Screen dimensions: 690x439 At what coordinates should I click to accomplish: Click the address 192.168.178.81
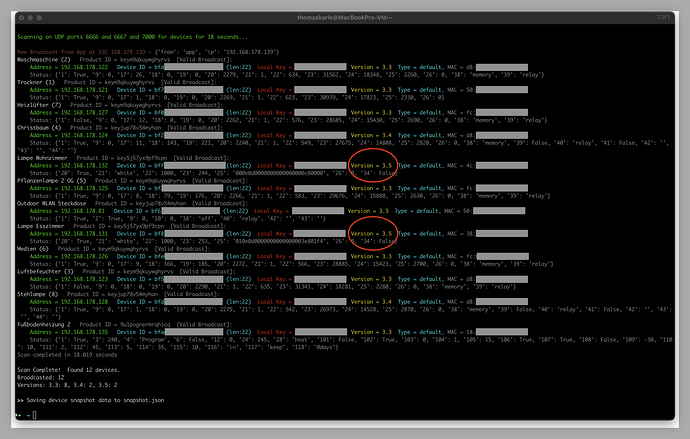click(83, 211)
